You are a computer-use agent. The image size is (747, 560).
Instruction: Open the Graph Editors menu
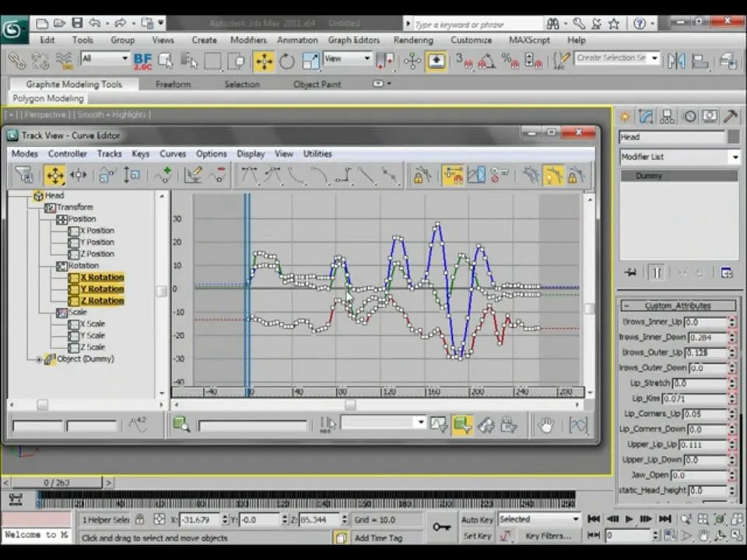click(x=353, y=40)
